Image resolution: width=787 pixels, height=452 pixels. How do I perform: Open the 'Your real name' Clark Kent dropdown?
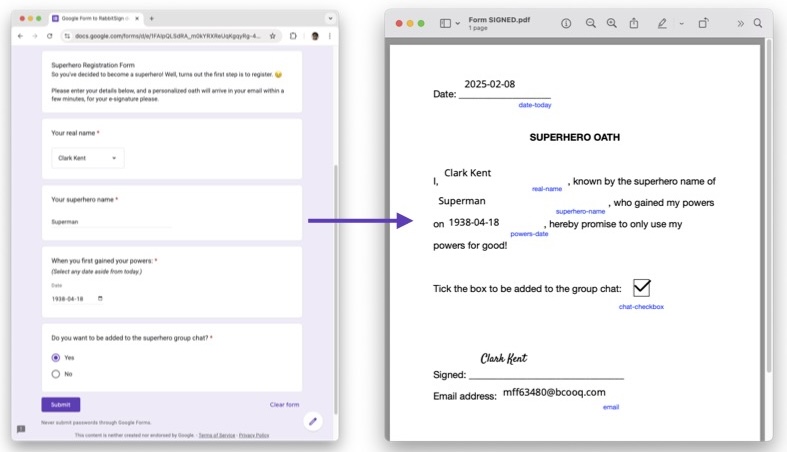[87, 158]
